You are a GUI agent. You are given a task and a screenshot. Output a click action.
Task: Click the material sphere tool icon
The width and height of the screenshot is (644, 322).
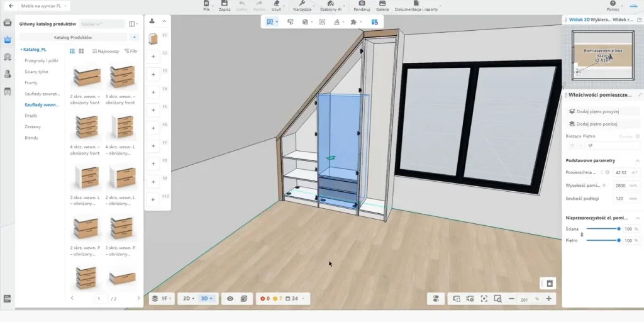point(305,22)
